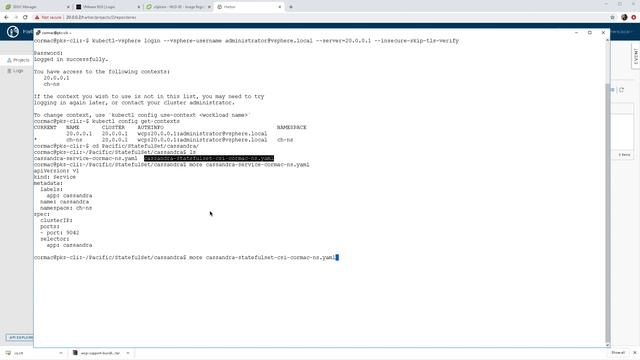Click the terminal cursor at the last command
Image resolution: width=640 pixels, height=360 pixels.
tap(337, 258)
